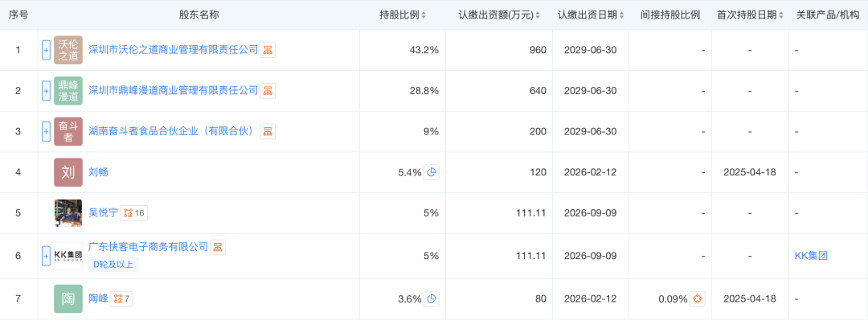
Task: Open the KK集团 related product link
Action: pyautogui.click(x=811, y=256)
